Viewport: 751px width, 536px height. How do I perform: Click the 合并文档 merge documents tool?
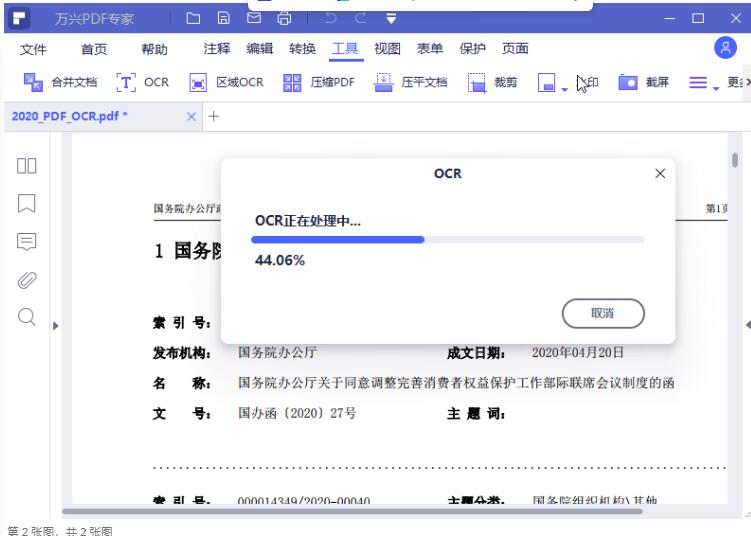click(x=60, y=82)
